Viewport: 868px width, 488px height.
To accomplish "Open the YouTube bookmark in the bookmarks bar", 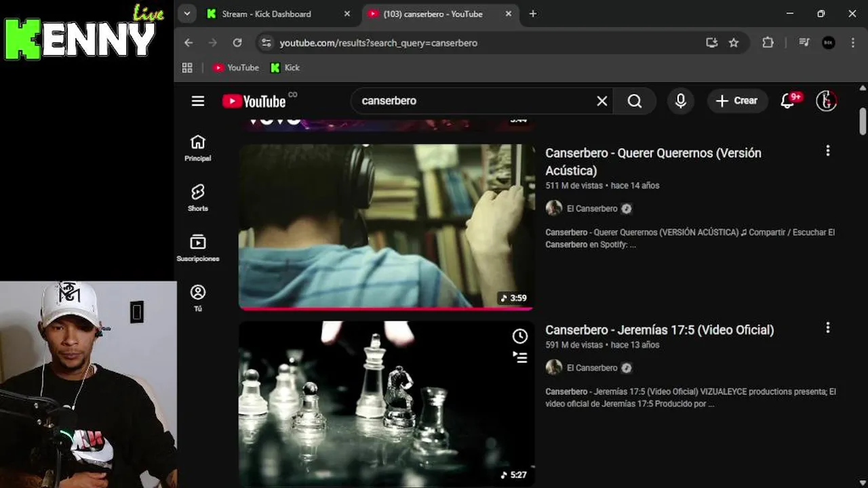I will point(236,68).
